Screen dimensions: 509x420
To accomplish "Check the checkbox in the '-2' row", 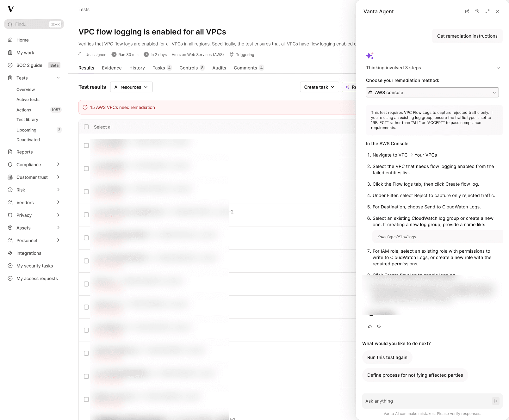I will click(86, 215).
